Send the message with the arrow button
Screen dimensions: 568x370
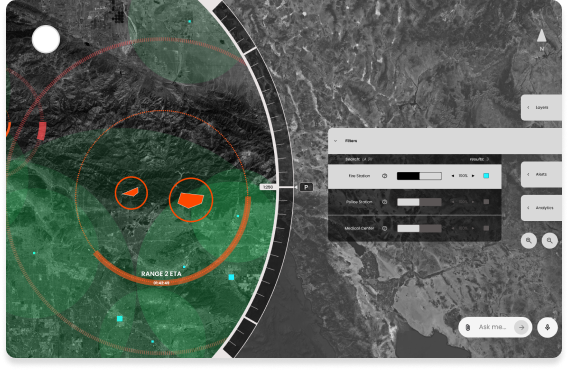click(x=521, y=327)
